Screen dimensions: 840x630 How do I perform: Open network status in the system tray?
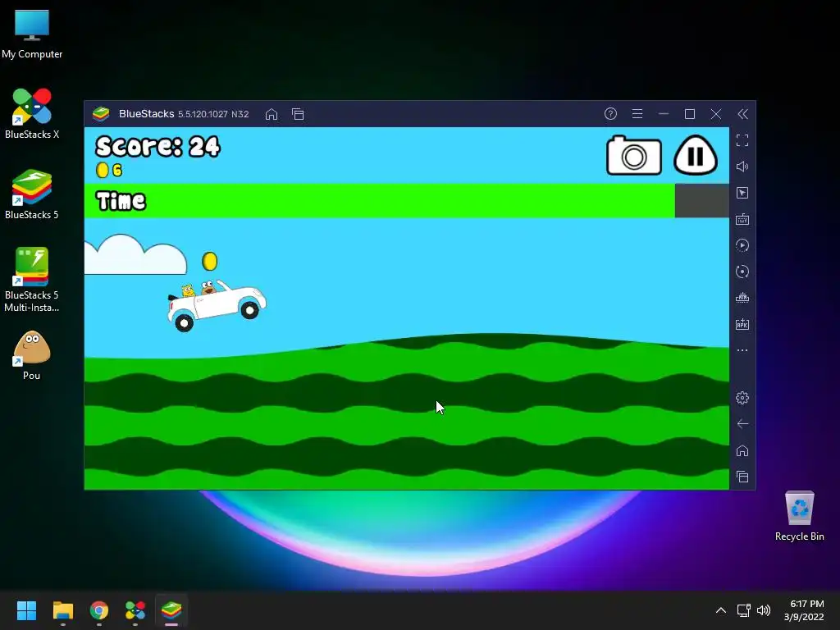(743, 610)
